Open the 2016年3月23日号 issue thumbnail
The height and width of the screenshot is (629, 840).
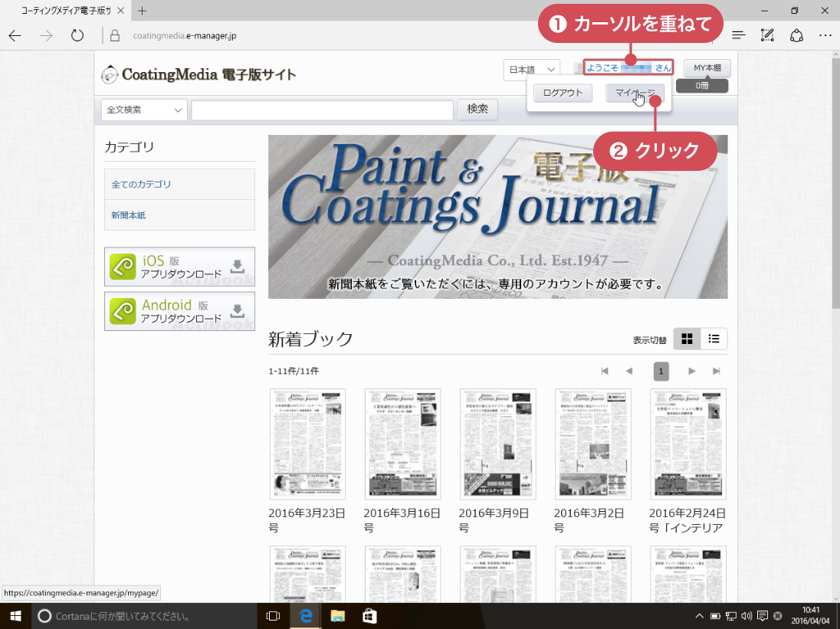click(x=307, y=444)
